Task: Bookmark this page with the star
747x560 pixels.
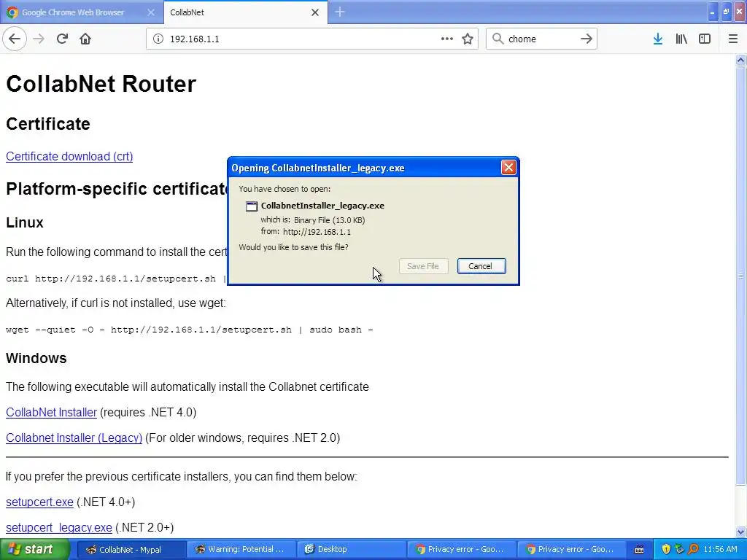Action: coord(468,39)
